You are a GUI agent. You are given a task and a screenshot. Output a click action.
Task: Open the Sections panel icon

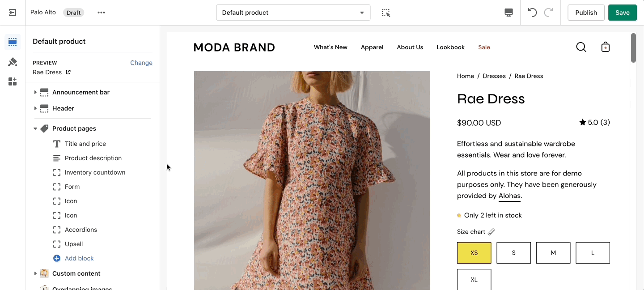(x=13, y=42)
